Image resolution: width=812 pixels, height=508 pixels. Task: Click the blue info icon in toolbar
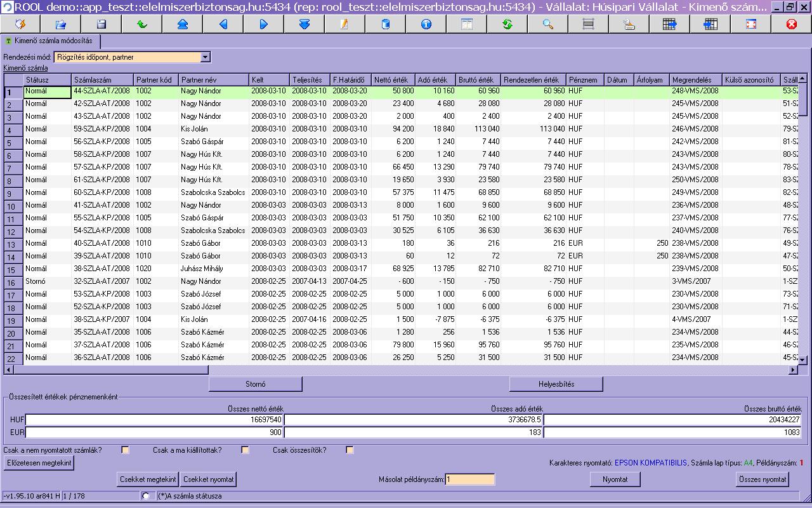426,24
